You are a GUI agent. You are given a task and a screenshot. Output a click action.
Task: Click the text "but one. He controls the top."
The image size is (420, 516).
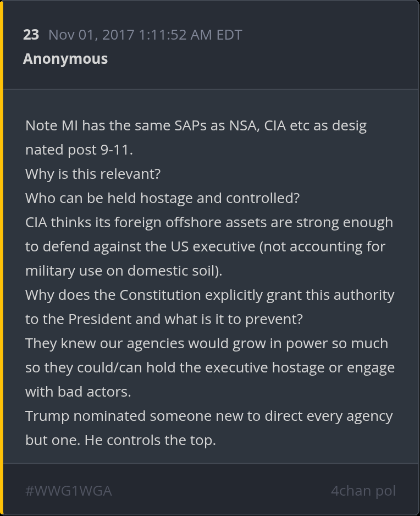pos(120,440)
